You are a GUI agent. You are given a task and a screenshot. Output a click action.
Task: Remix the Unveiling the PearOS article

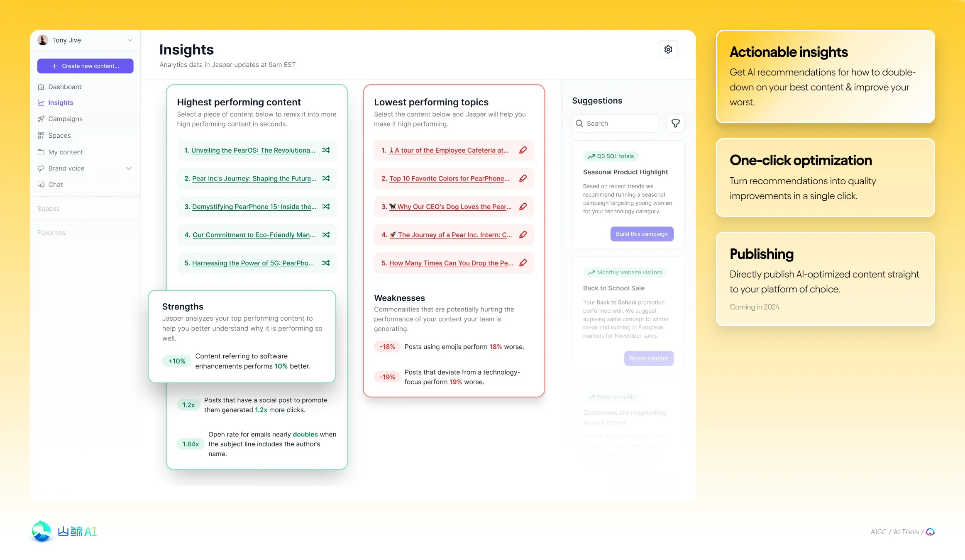pos(326,150)
